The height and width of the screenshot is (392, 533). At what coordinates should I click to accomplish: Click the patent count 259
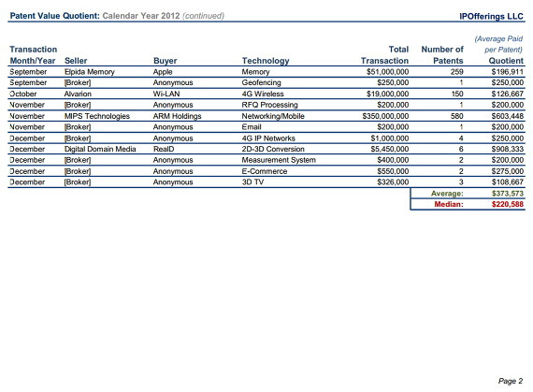pos(457,72)
